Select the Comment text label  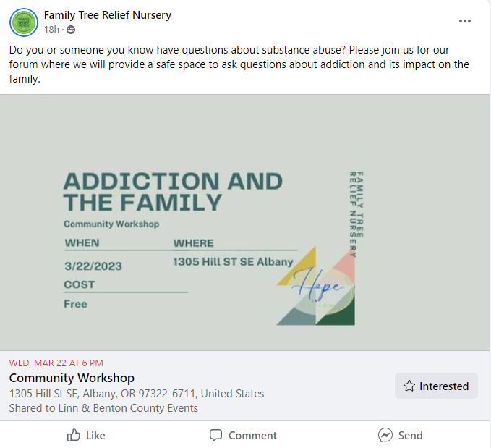coord(252,436)
